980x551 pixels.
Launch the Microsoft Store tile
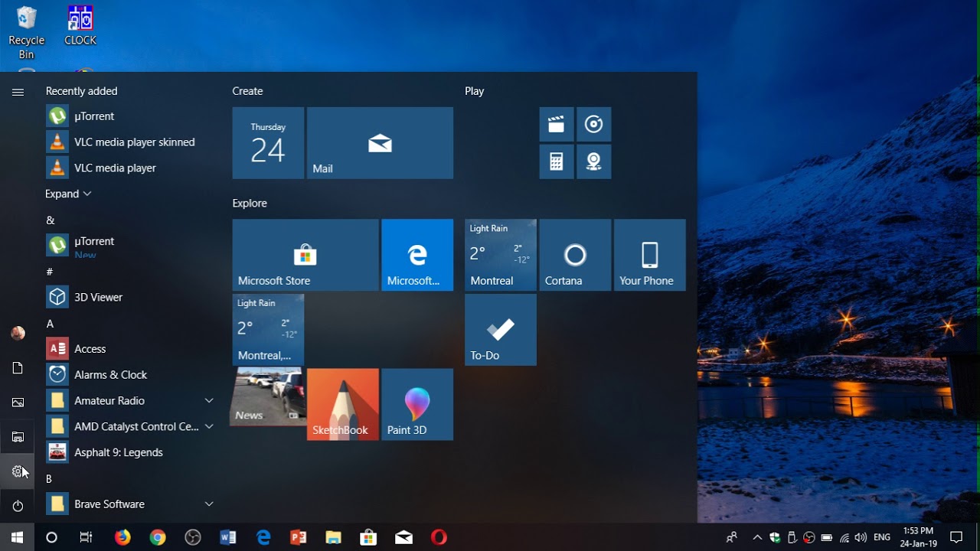[x=305, y=255]
